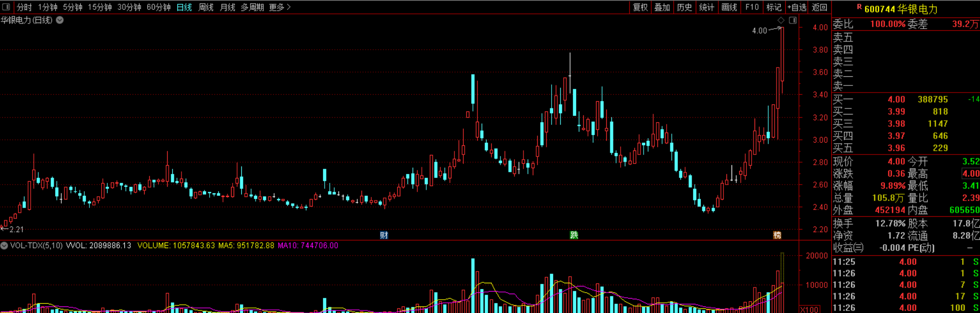980x313 pixels.
Task: Open the 历史 history button
Action: (x=685, y=7)
